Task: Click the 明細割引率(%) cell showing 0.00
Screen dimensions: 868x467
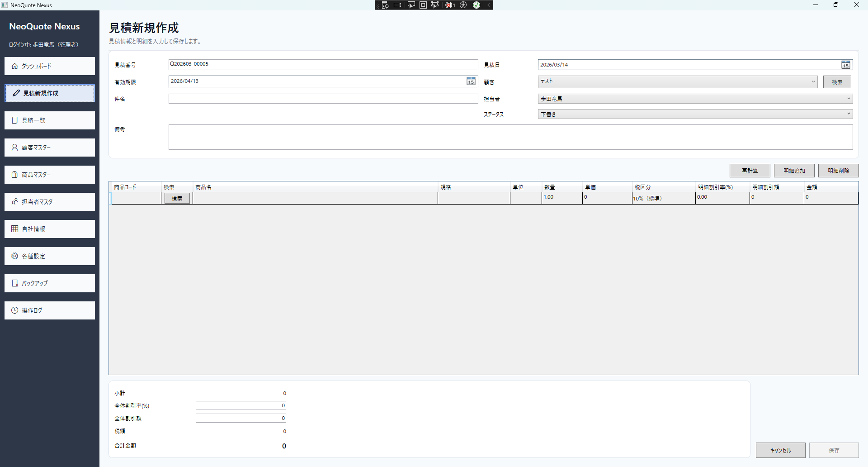Action: (722, 198)
